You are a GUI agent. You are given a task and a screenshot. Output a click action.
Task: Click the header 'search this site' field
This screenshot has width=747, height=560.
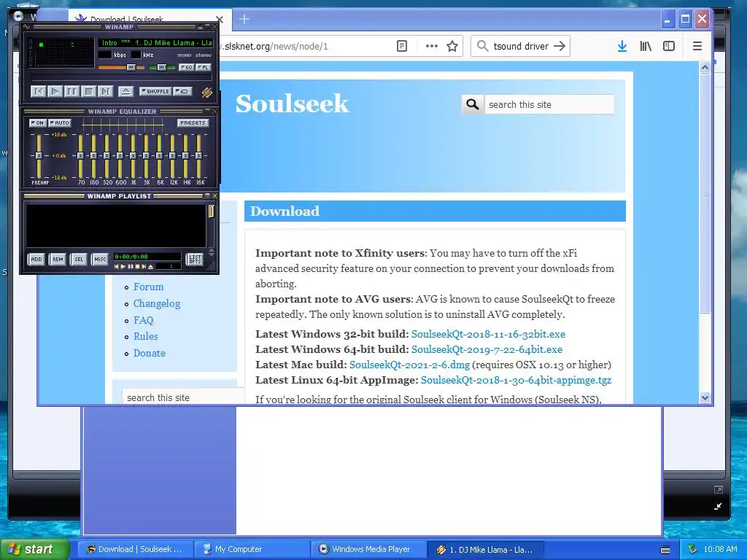tap(549, 104)
